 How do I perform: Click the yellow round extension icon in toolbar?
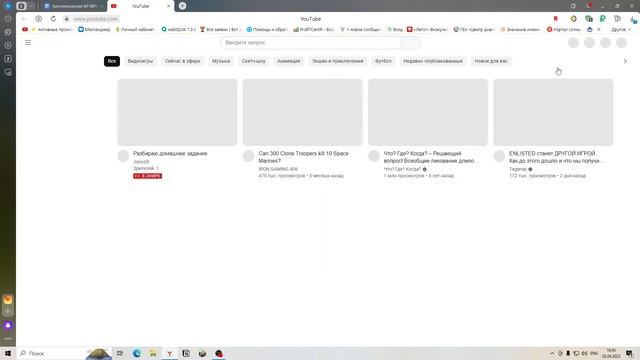pyautogui.click(x=573, y=19)
